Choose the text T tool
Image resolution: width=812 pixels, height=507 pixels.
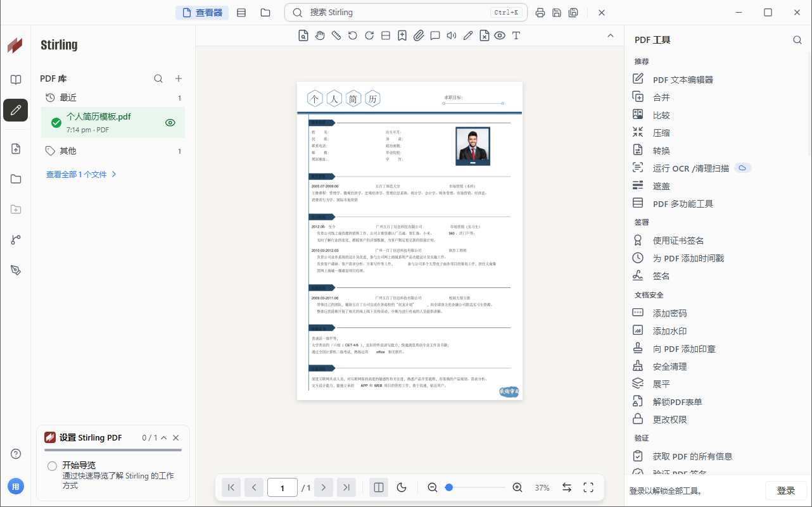coord(516,35)
